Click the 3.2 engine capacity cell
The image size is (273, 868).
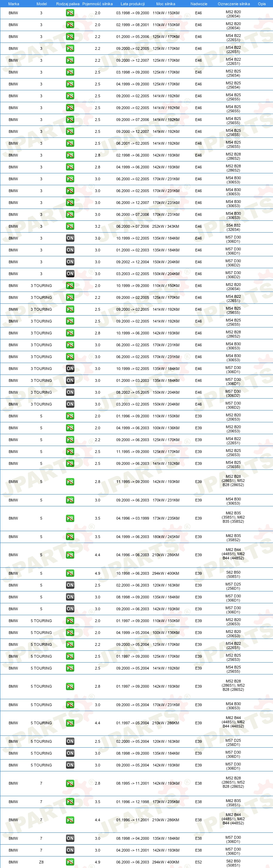tap(97, 226)
